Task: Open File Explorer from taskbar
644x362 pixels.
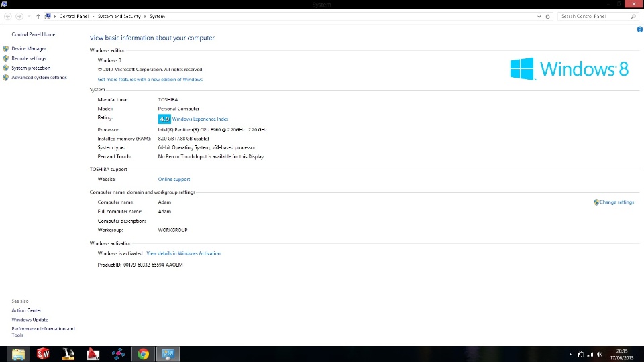Action: [18, 354]
